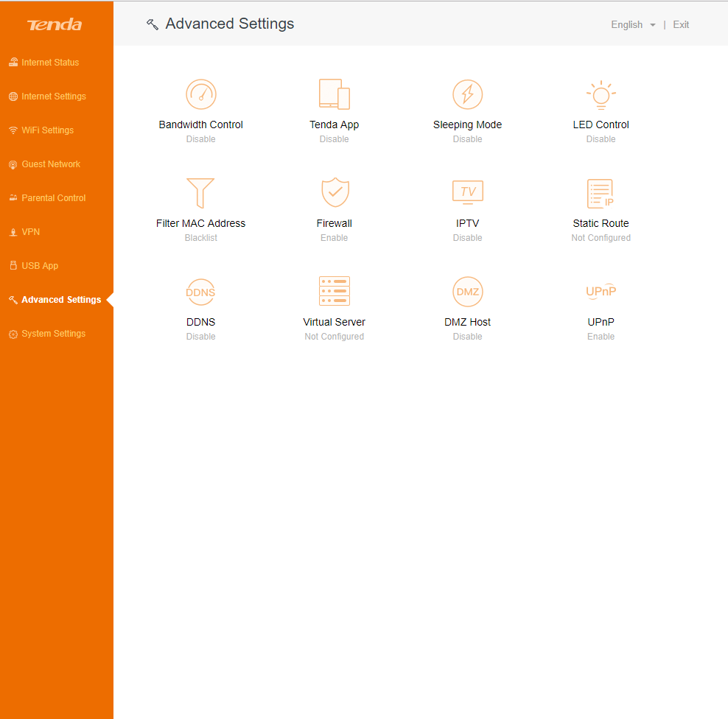Click the Advanced Settings wrench sidebar icon
The width and height of the screenshot is (728, 719).
point(13,300)
